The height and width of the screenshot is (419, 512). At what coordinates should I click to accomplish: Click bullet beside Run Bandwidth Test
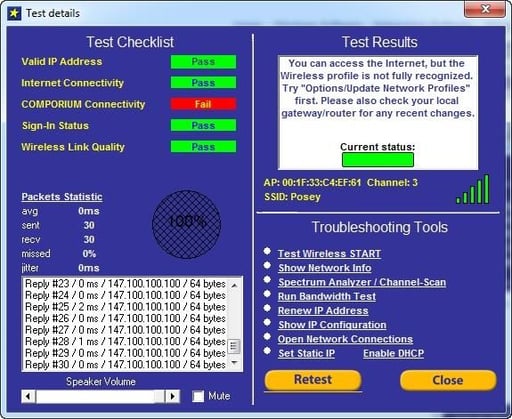coord(267,294)
